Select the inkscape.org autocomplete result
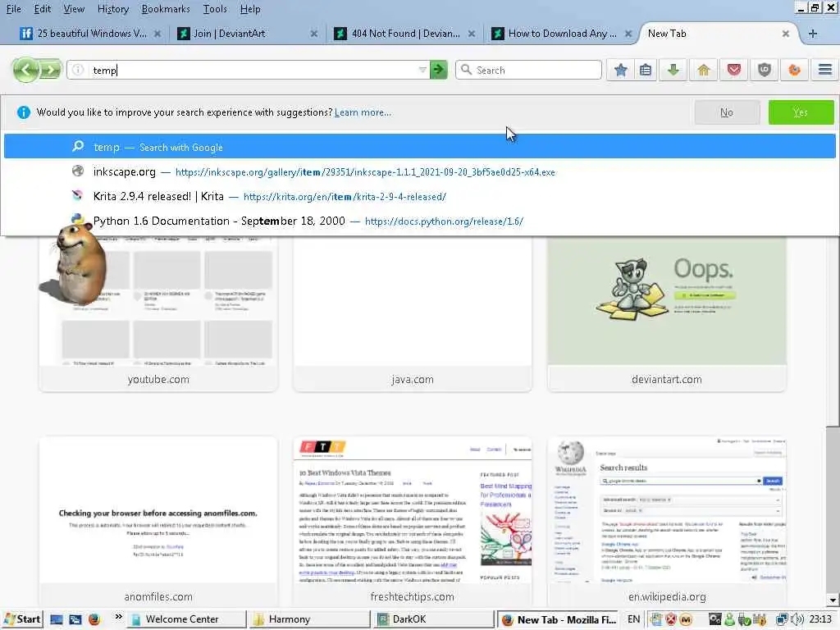This screenshot has width=840, height=630. tap(419, 171)
